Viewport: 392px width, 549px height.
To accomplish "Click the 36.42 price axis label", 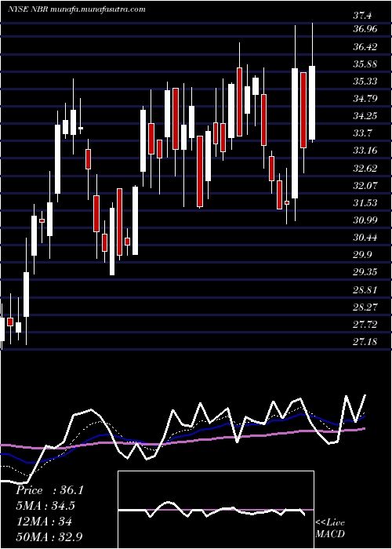I will pyautogui.click(x=365, y=46).
